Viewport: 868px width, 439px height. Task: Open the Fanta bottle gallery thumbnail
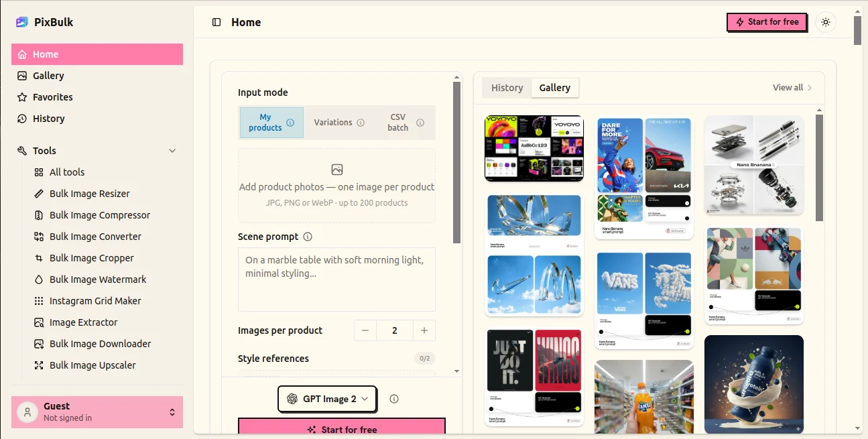[644, 397]
